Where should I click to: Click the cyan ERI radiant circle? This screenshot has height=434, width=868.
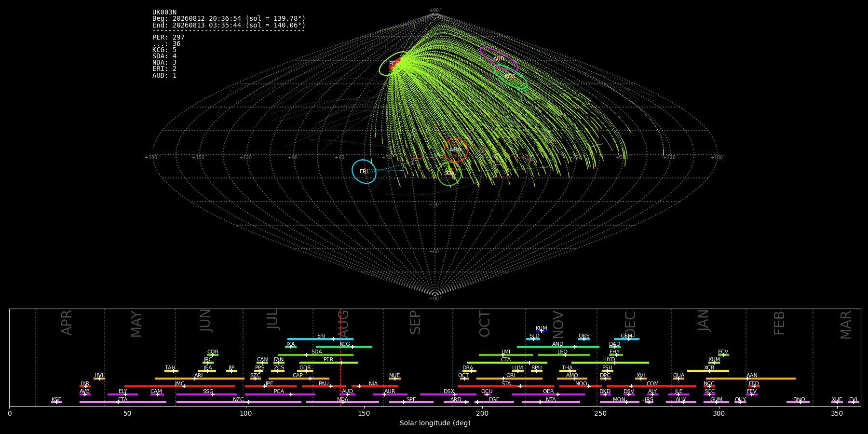pos(364,172)
